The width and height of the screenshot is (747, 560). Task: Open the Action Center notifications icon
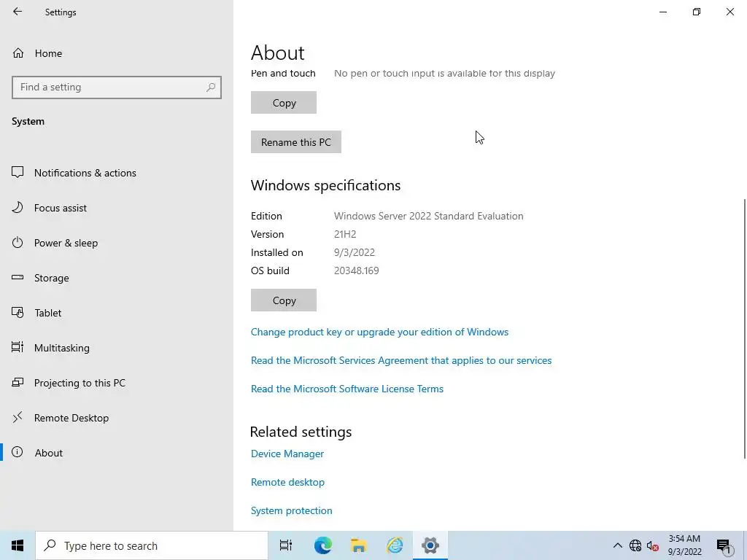(x=724, y=545)
